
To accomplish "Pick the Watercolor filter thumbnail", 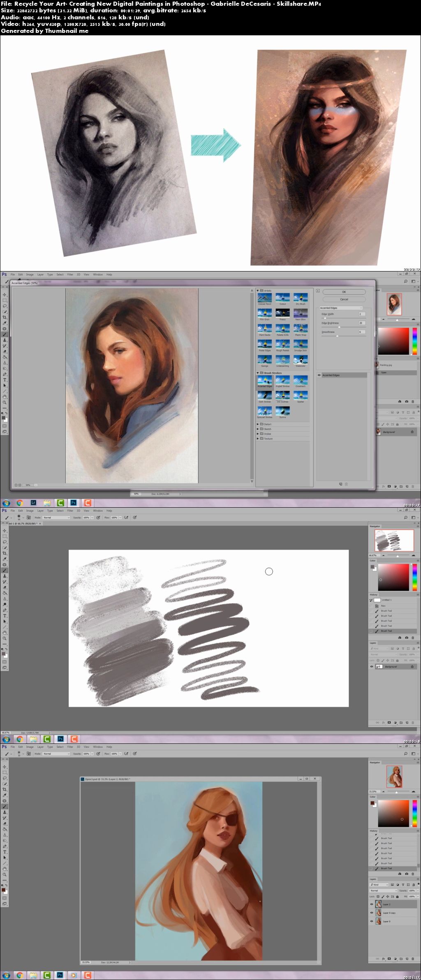I will point(301,360).
